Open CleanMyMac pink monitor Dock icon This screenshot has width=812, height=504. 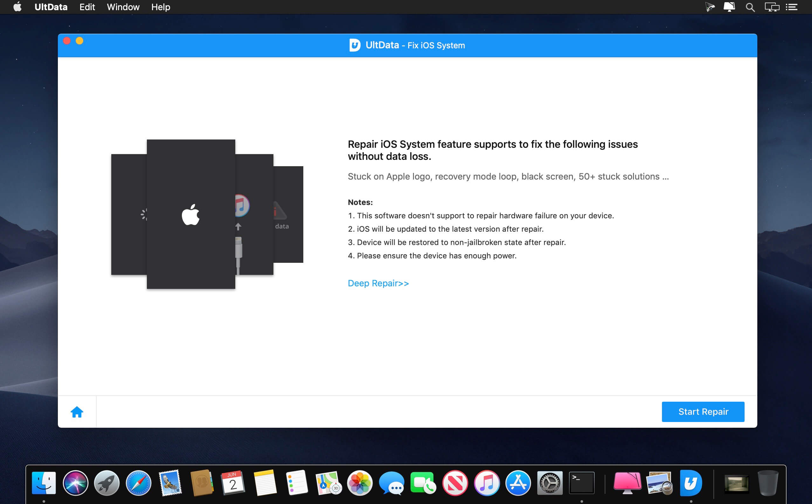[x=627, y=483]
